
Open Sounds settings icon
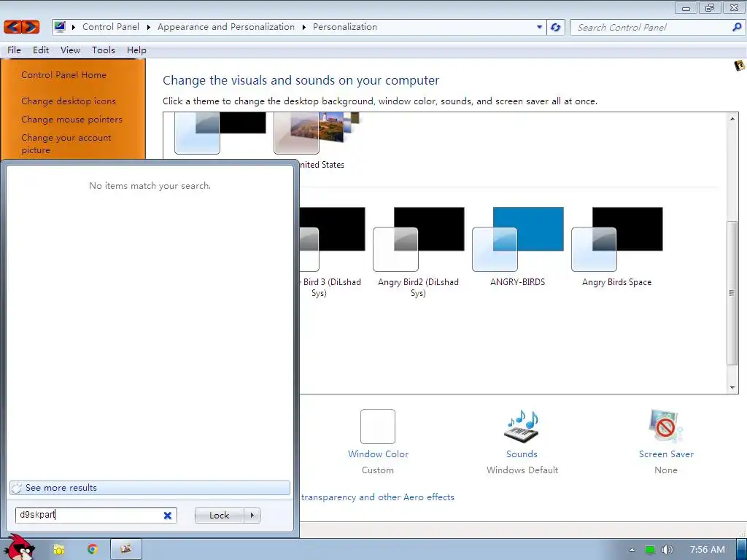click(522, 426)
